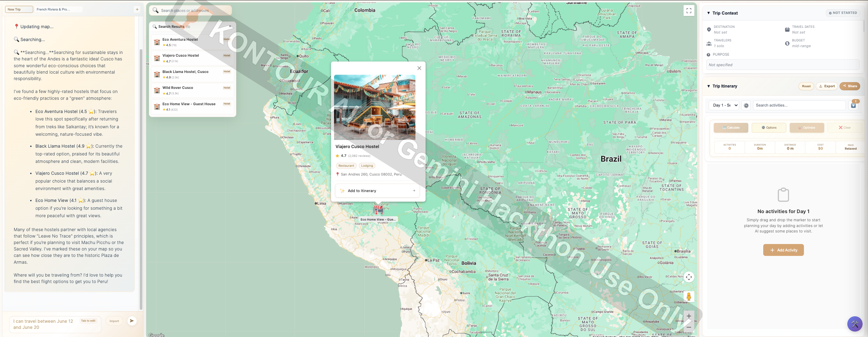Click hotel icon beside Eco Aventura Hostel
Screen dimensions: 868x337
click(157, 42)
